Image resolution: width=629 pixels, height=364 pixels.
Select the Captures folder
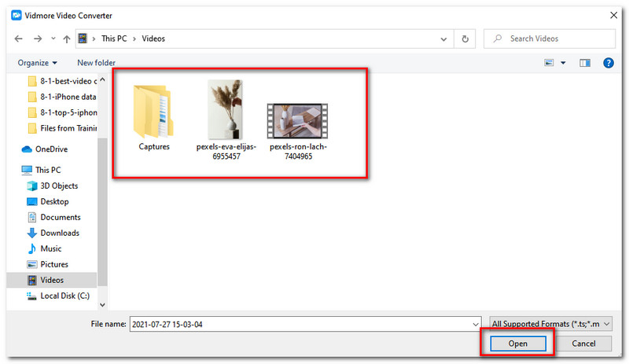pyautogui.click(x=154, y=117)
